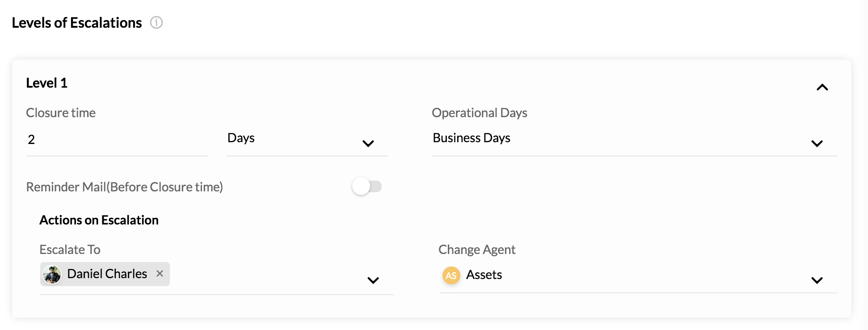Open the Change Agent Assets dropdown
868x330 pixels.
[638, 275]
